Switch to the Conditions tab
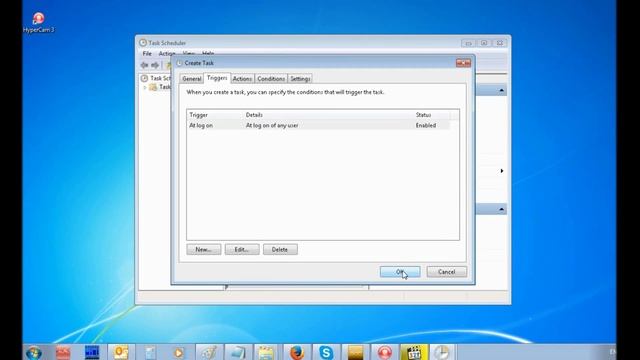 (271, 79)
